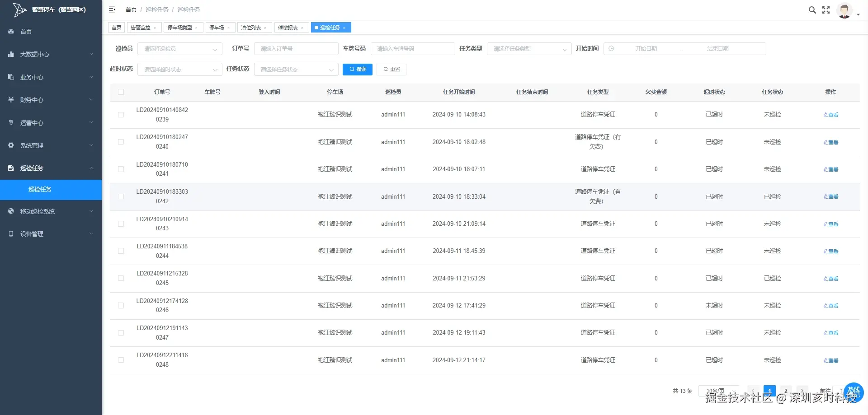Close the 告警监控 tab
Viewport: 868px width, 415px height.
click(x=155, y=28)
